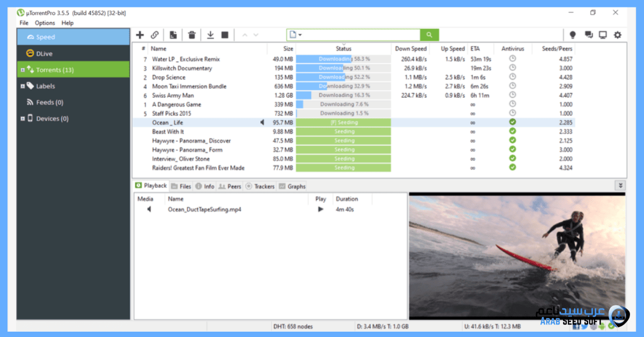Mute the Ocean_Life playback speaker
This screenshot has height=337, width=644.
[262, 122]
